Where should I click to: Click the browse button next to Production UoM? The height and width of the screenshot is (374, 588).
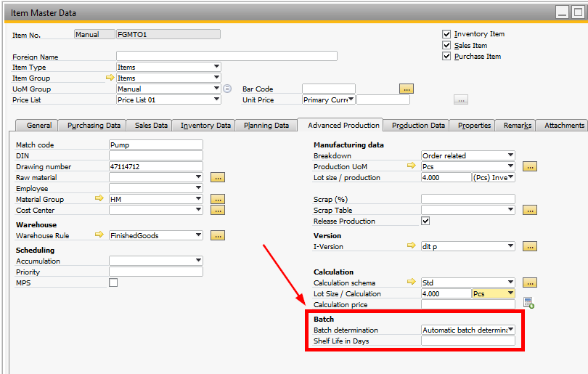pyautogui.click(x=530, y=166)
